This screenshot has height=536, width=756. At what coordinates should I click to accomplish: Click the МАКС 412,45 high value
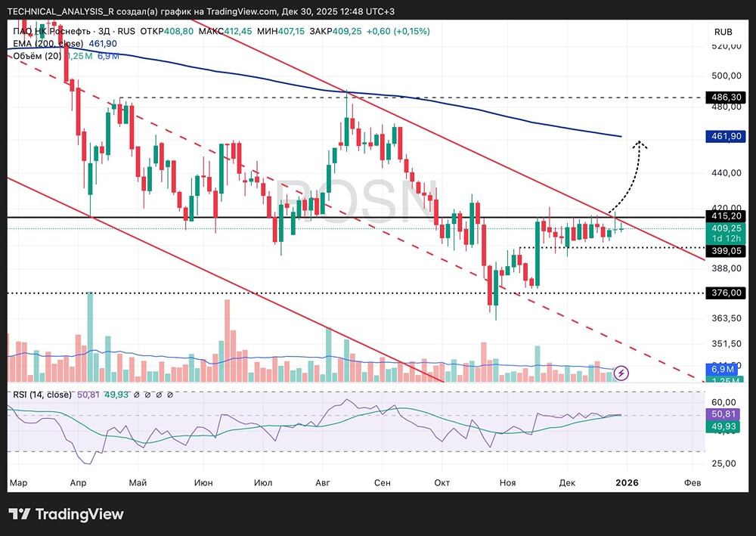coord(225,31)
